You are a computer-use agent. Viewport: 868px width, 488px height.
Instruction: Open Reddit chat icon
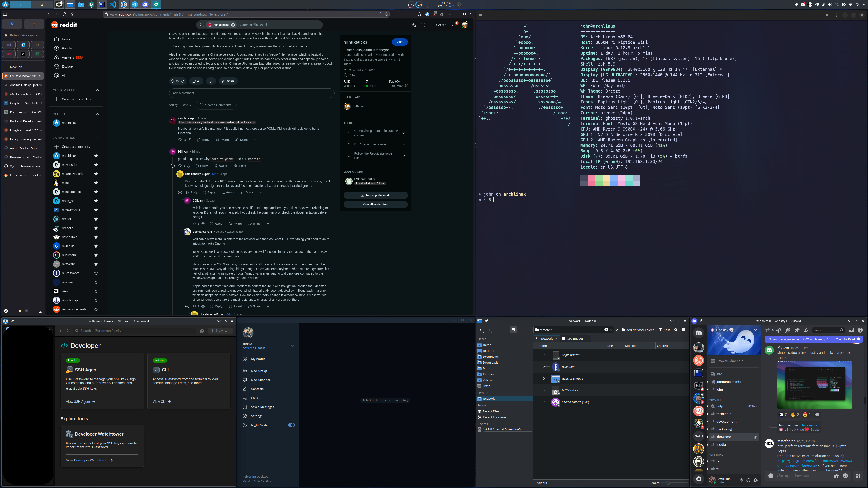tap(423, 25)
